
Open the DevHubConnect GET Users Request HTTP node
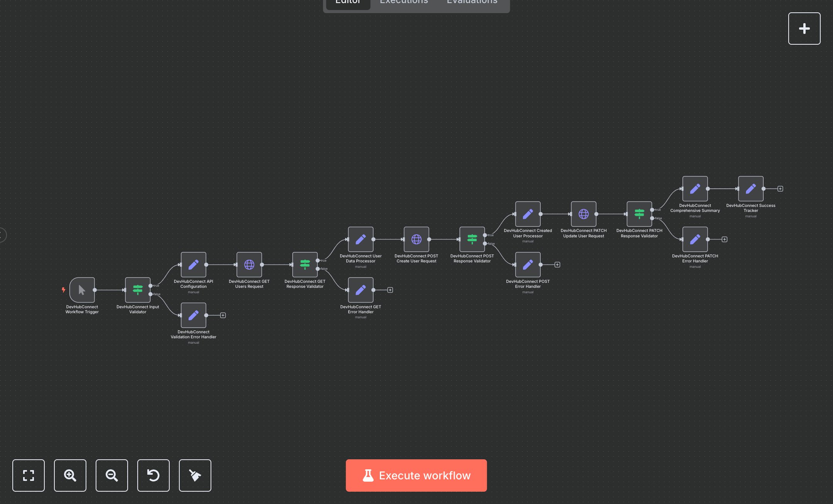249,265
